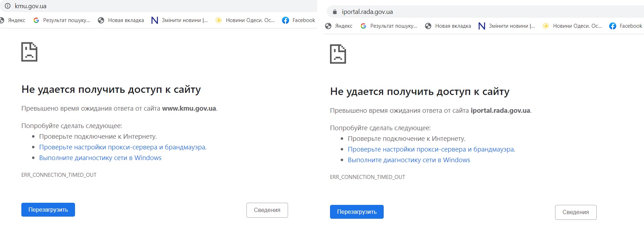Click the address bar showing kmu.gov.ua
The width and height of the screenshot is (644, 228).
point(142,6)
